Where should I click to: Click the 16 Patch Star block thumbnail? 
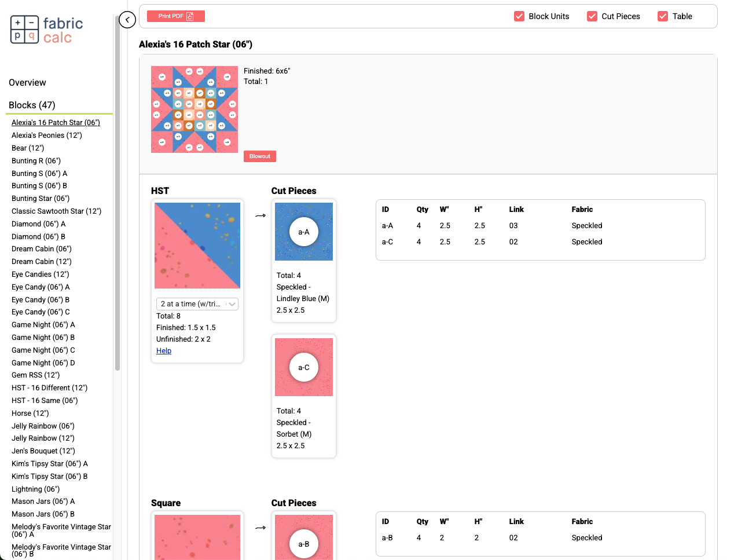pos(194,109)
